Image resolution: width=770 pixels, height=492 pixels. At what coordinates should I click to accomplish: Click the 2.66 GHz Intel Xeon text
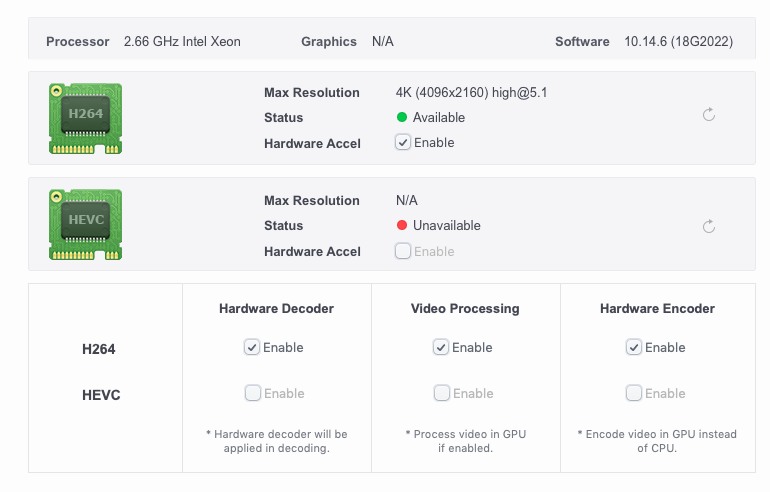coord(182,41)
